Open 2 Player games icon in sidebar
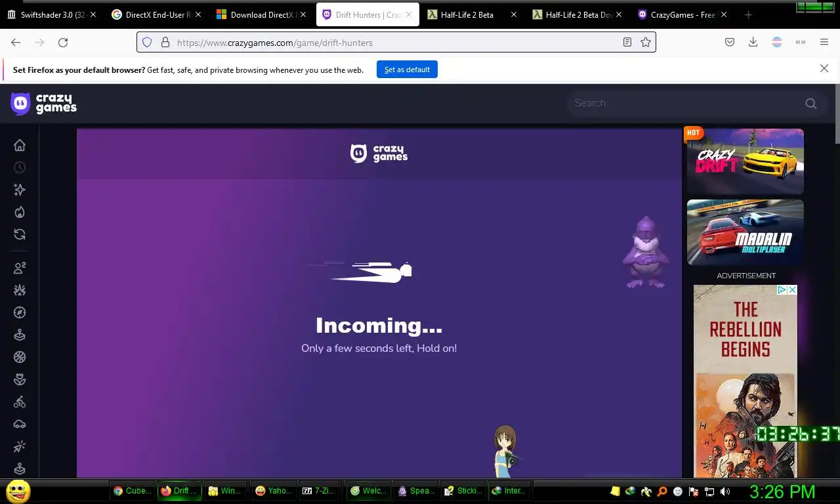 (x=20, y=268)
